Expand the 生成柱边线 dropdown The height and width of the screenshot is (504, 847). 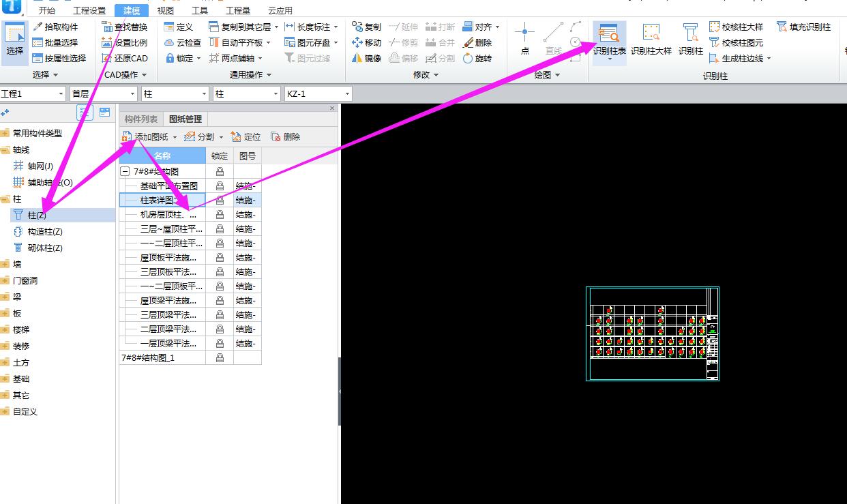tap(769, 59)
